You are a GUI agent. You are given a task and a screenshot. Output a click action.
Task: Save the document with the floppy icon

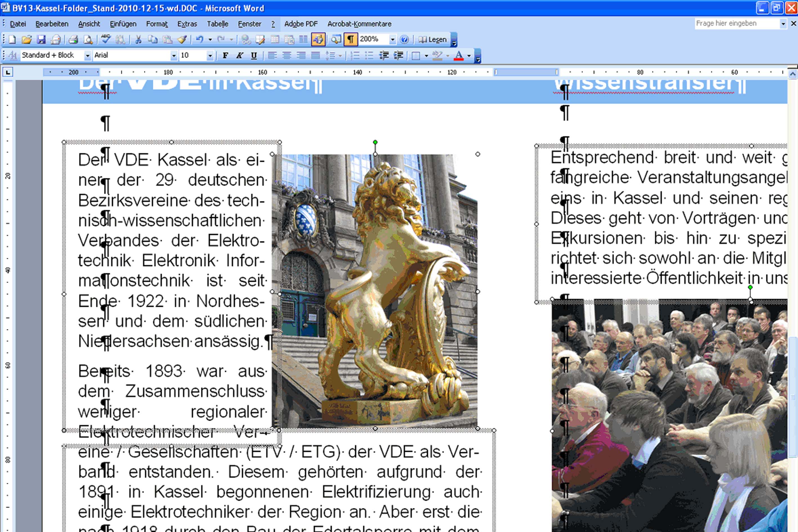point(41,40)
